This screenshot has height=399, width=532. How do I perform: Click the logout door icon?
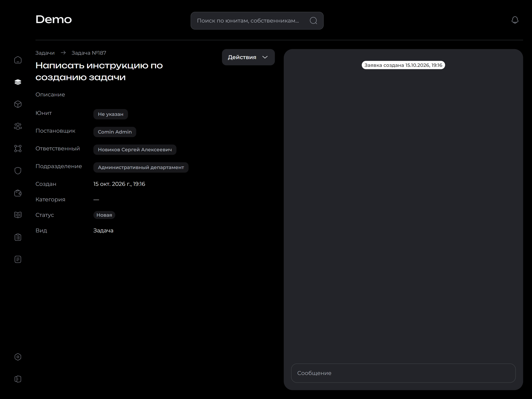click(x=18, y=379)
